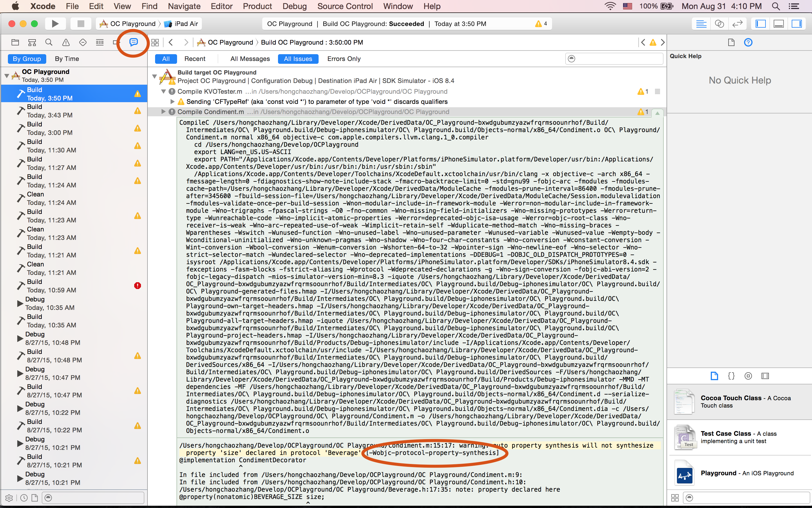Open Build OC Playground jump bar segment
The image size is (812, 508).
pyautogui.click(x=312, y=42)
